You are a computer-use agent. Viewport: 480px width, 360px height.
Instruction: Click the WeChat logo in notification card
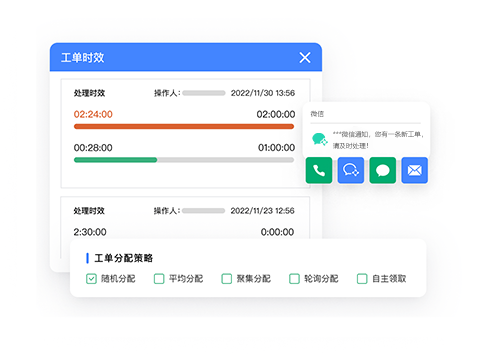320,139
